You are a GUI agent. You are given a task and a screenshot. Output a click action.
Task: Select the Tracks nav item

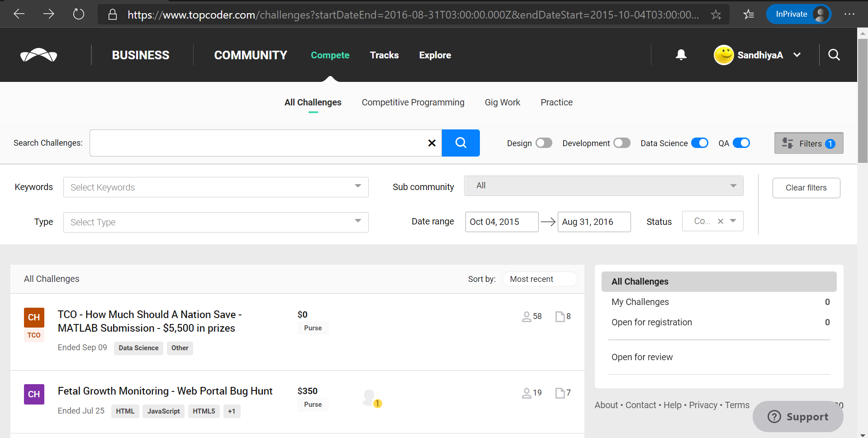(x=384, y=55)
